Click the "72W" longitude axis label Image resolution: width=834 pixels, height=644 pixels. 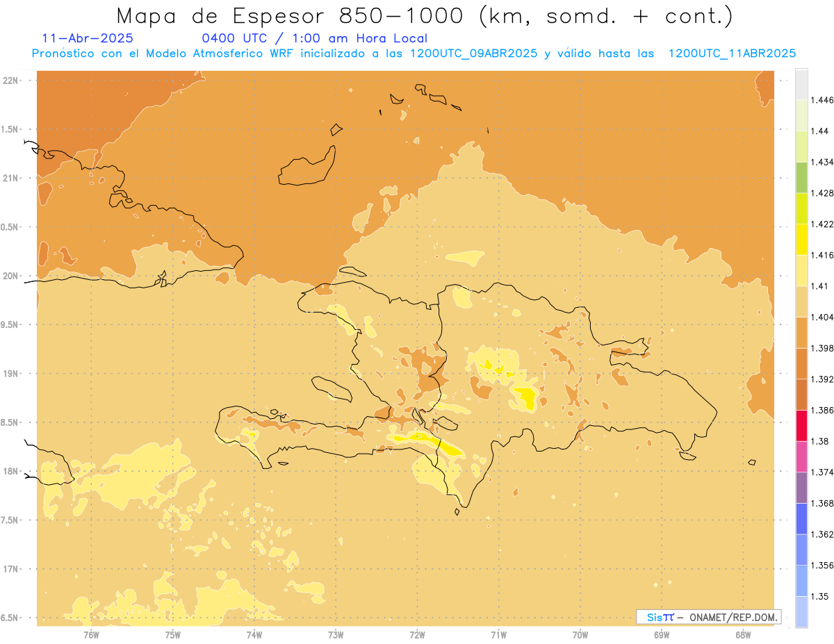click(417, 634)
